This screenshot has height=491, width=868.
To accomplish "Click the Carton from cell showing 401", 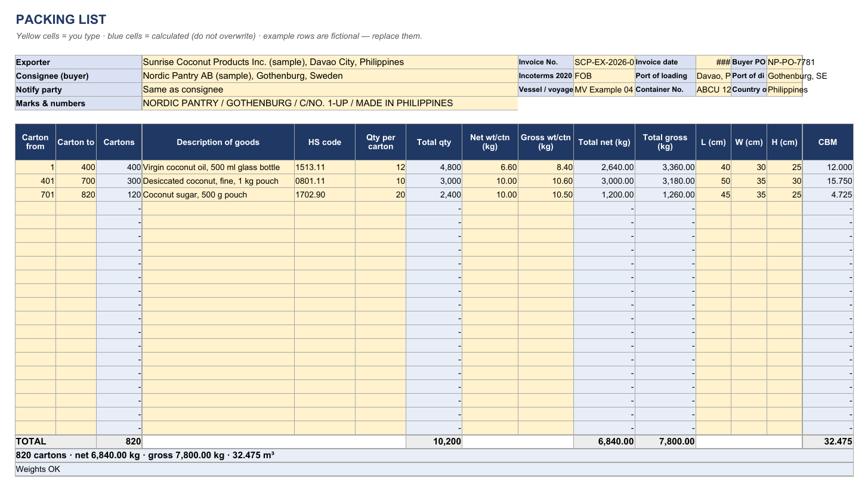I will coord(35,181).
